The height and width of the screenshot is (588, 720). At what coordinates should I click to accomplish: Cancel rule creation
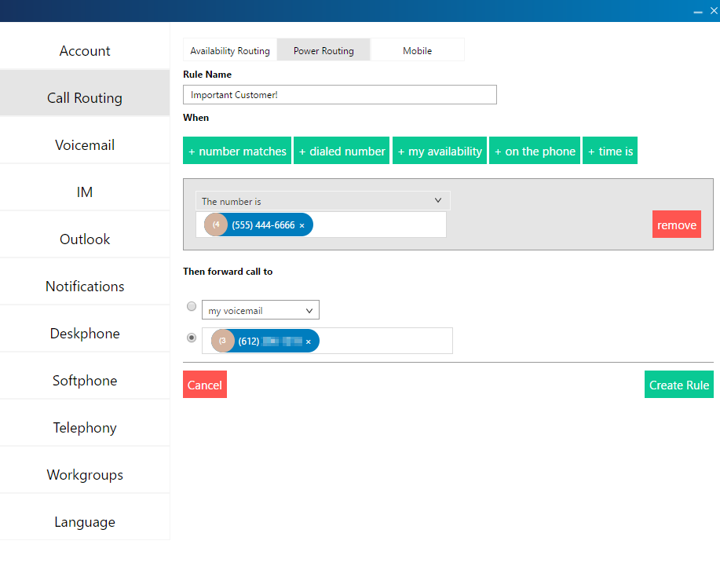[205, 385]
